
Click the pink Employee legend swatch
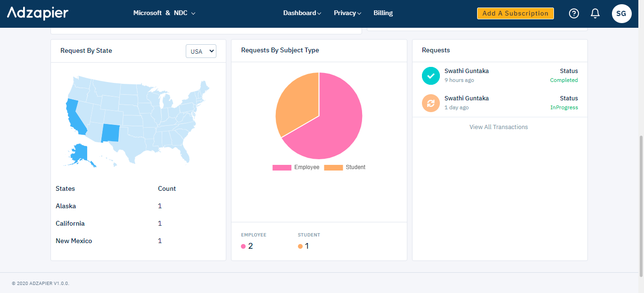[281, 167]
